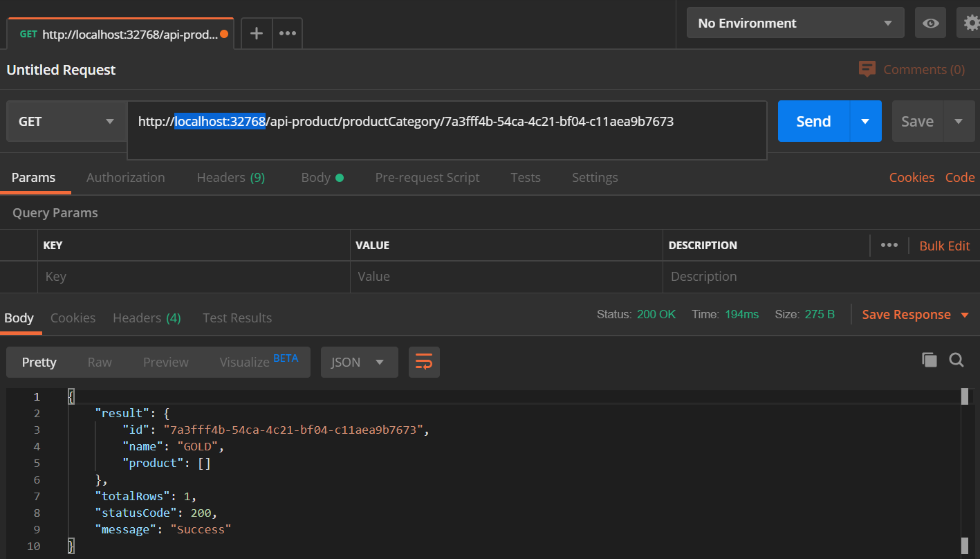Viewport: 980px width, 559px height.
Task: Click the "result" key in response
Action: coord(122,413)
